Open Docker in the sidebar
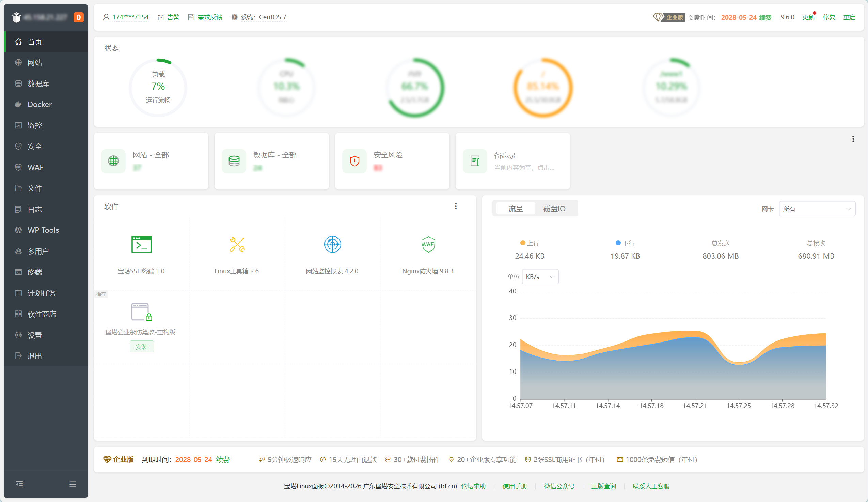 point(46,105)
